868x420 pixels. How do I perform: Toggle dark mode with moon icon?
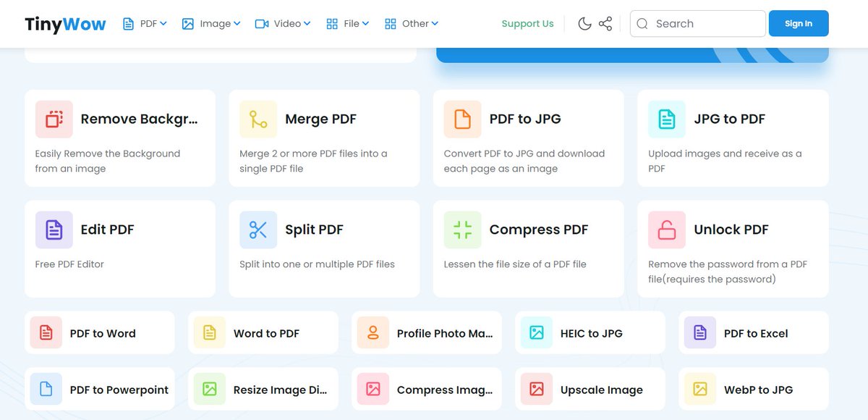584,24
